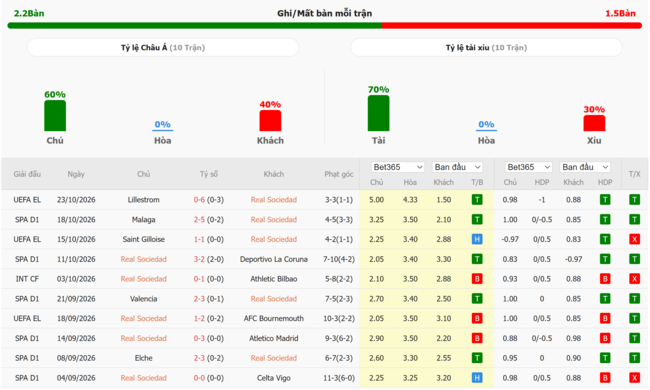This screenshot has width=650, height=390.
Task: Click the Elche team name
Action: 143,358
